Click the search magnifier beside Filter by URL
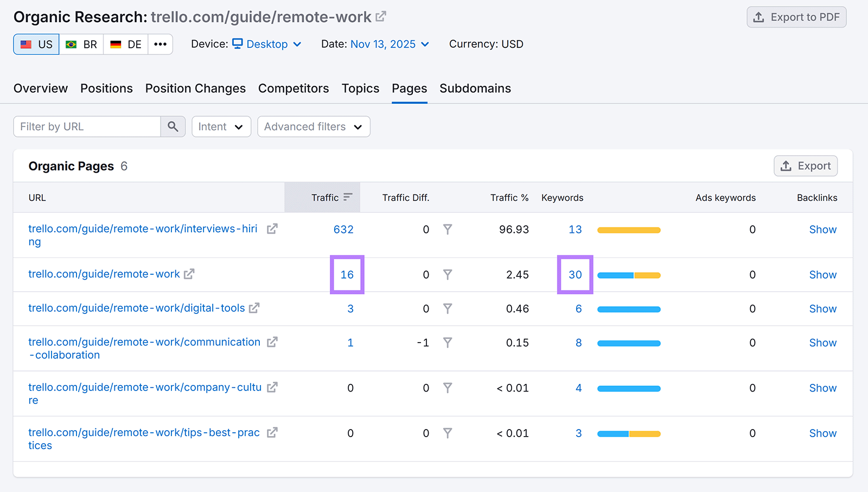Image resolution: width=868 pixels, height=492 pixels. pos(173,127)
